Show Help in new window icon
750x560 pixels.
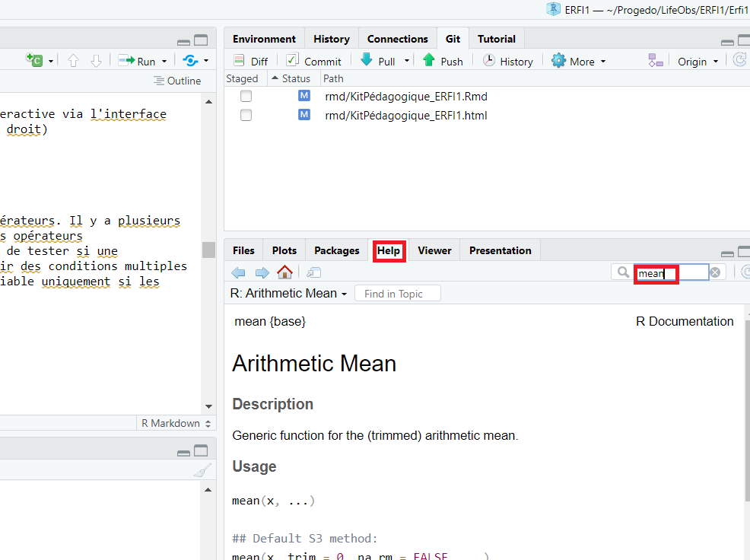click(x=313, y=272)
